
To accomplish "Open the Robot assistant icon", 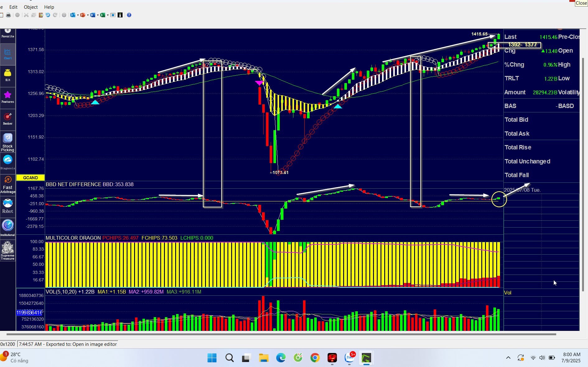I will (x=8, y=206).
